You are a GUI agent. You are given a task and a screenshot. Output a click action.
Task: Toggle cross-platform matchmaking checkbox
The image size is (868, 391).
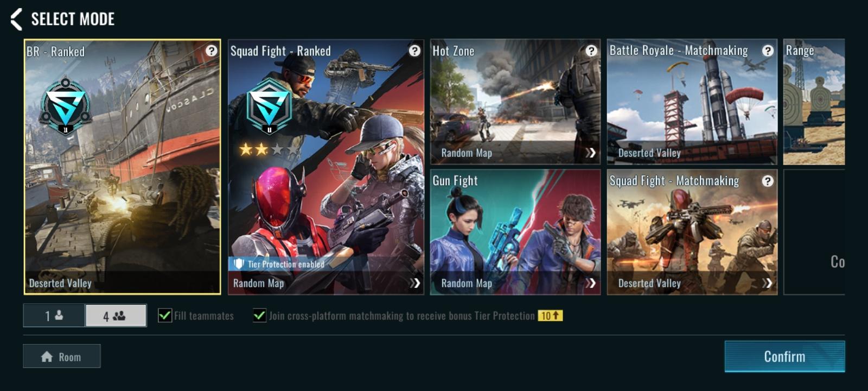[260, 316]
